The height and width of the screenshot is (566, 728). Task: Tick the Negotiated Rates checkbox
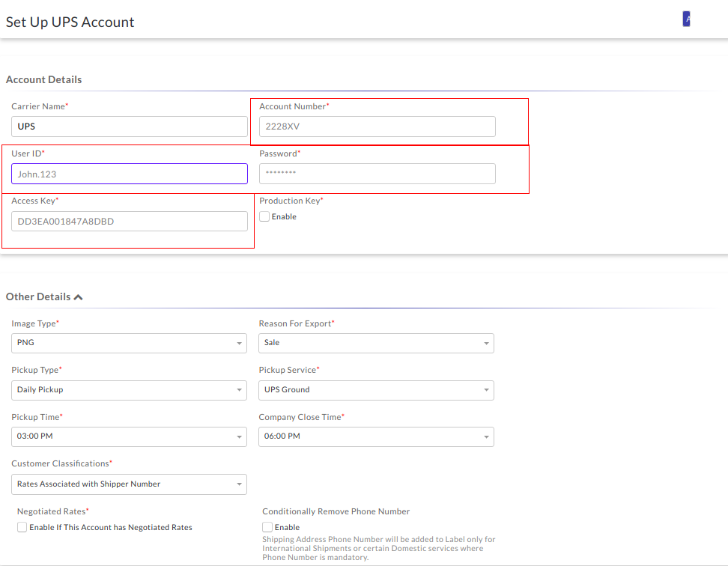point(22,528)
